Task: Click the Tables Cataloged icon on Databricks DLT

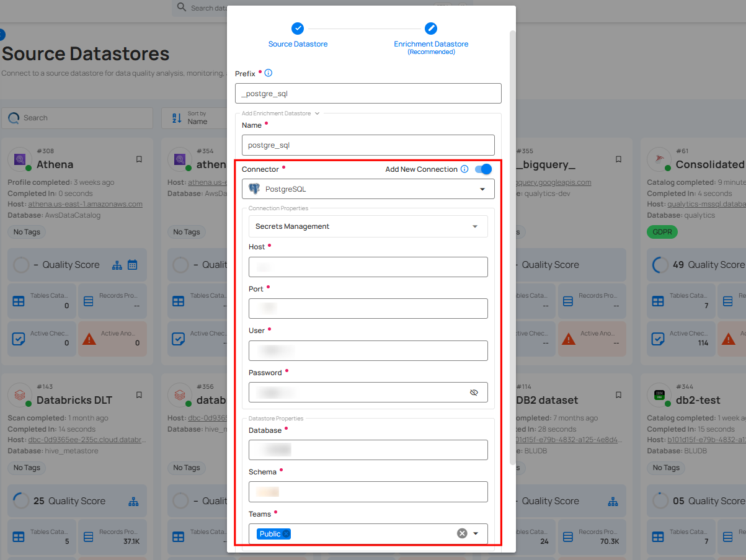Action: point(18,536)
